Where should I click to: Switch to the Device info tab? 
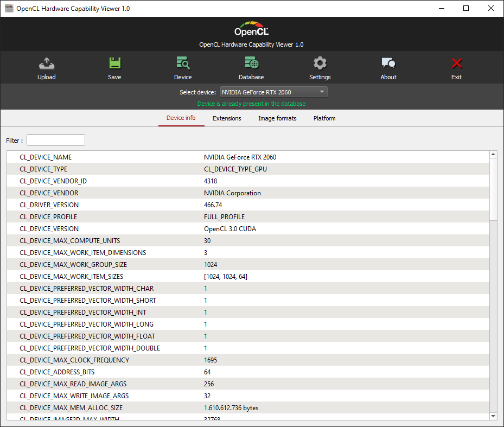[x=181, y=118]
